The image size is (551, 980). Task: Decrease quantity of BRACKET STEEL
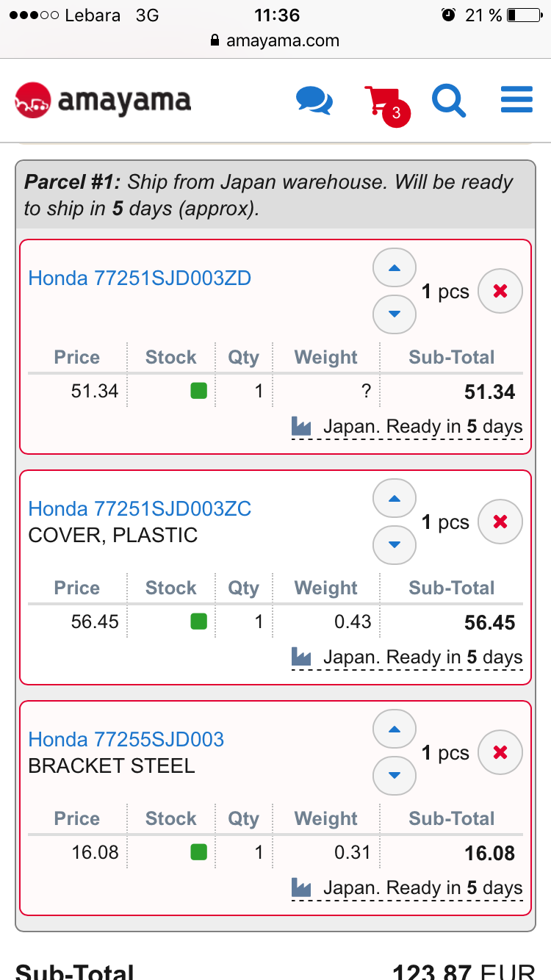tap(395, 776)
